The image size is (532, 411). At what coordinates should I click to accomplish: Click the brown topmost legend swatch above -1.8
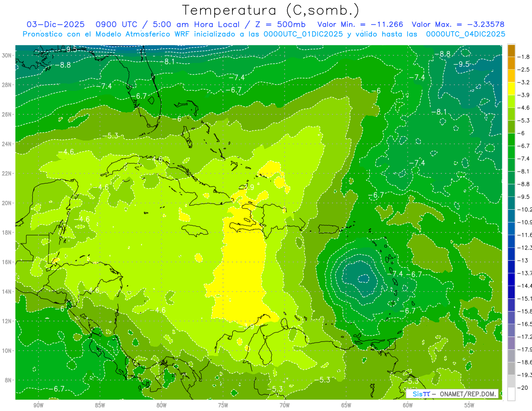pyautogui.click(x=512, y=51)
